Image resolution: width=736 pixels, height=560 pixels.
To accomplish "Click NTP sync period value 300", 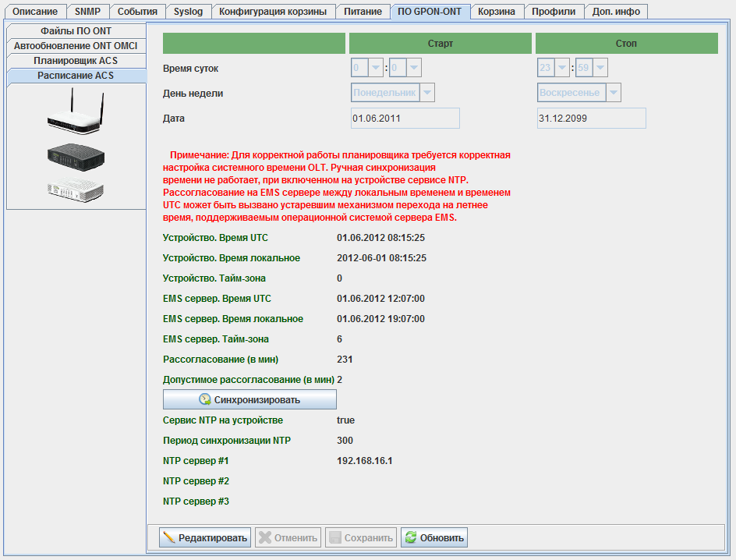I will point(345,441).
